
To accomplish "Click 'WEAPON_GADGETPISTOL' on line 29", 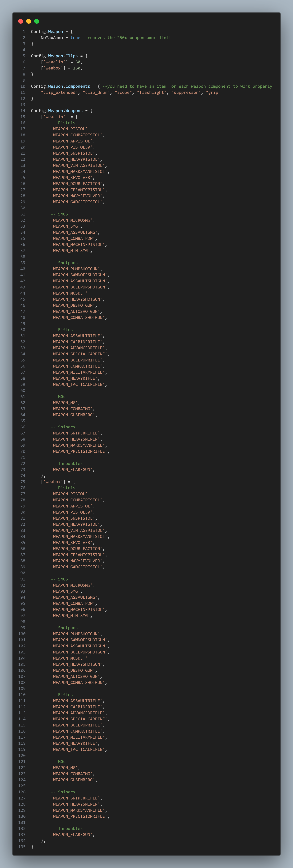I will (x=76, y=202).
